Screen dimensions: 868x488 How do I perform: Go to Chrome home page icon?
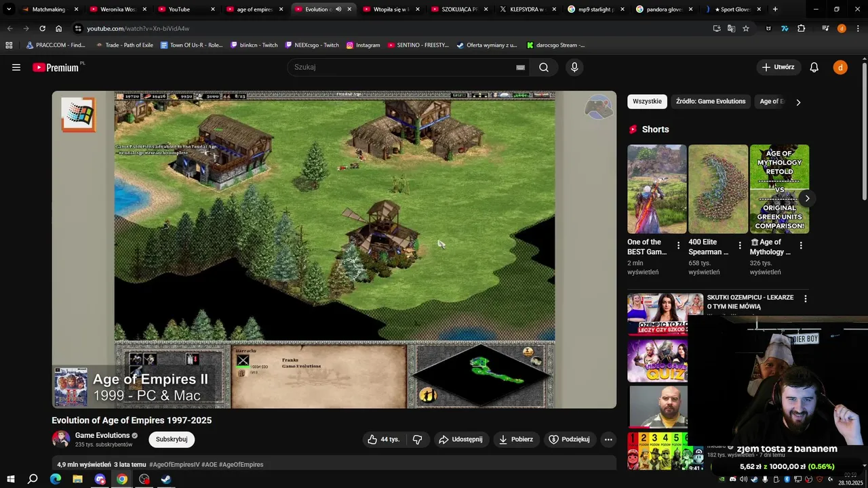click(x=58, y=28)
